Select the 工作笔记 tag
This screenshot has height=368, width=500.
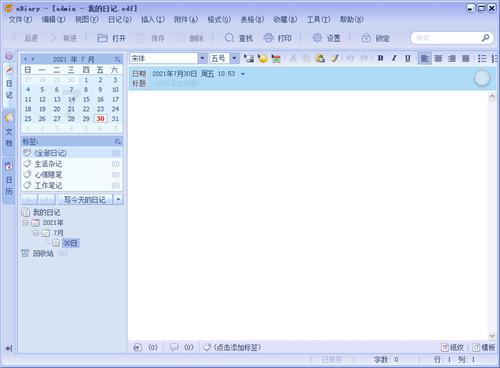(x=72, y=185)
